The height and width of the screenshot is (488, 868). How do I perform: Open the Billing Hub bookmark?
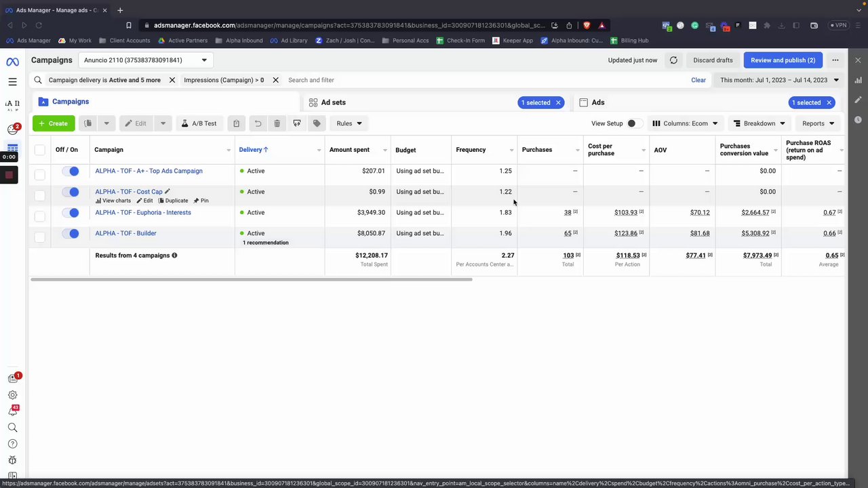tap(629, 41)
